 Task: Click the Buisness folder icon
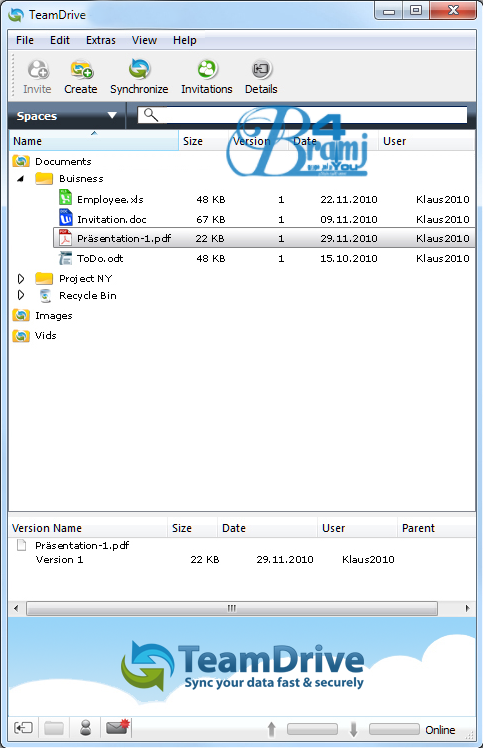point(44,179)
